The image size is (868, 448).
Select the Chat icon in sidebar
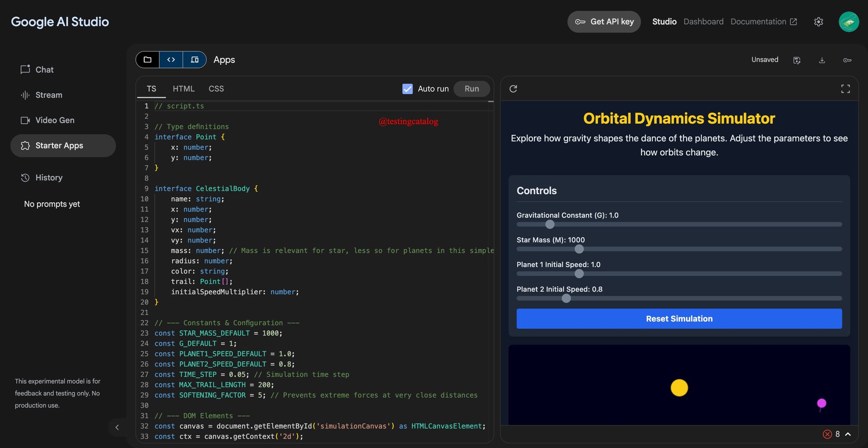26,69
